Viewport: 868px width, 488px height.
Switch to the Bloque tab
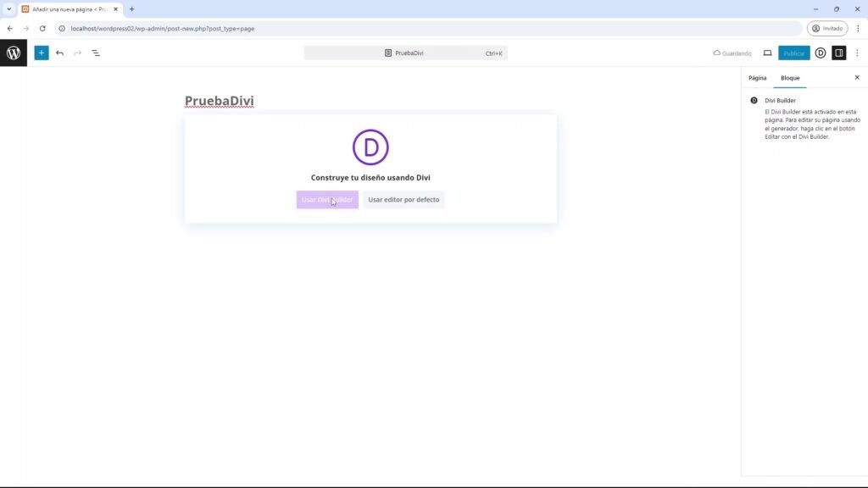coord(790,78)
